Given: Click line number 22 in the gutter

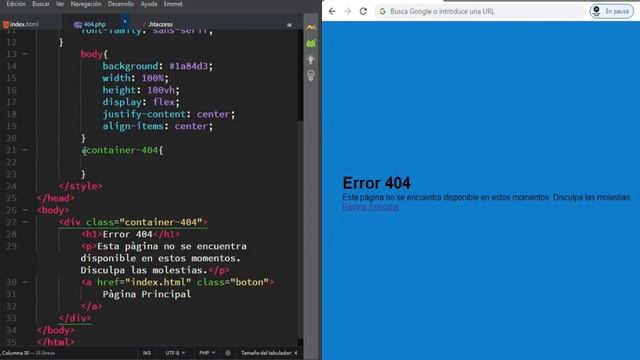Looking at the screenshot, I should coord(11,162).
